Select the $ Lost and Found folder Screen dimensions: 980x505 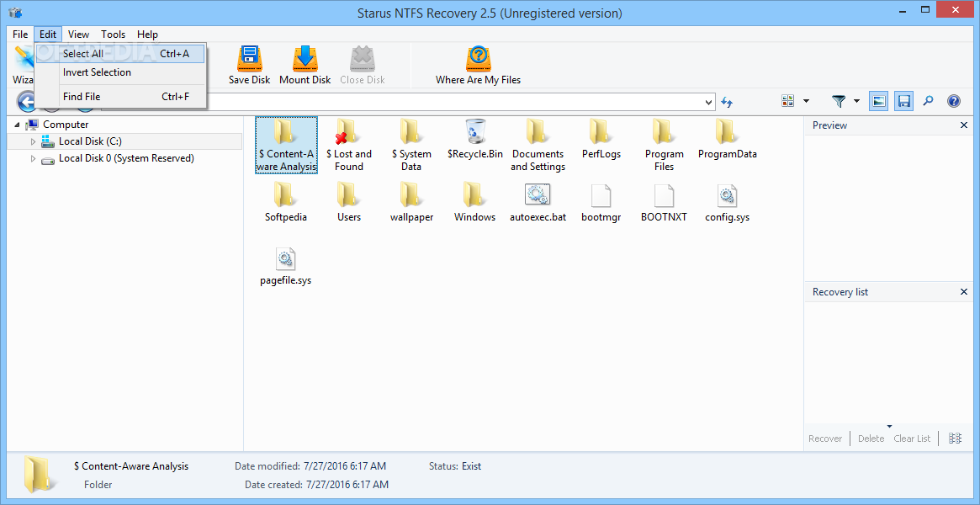click(x=349, y=145)
